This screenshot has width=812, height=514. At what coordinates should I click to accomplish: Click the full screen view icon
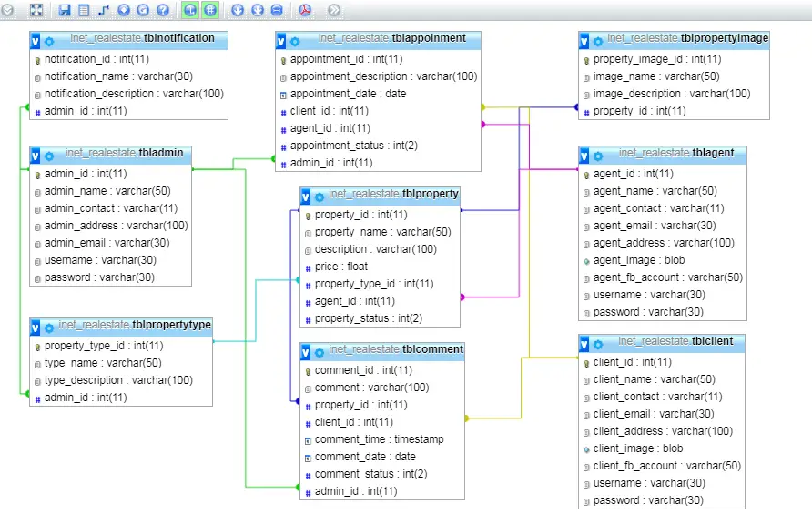[36, 10]
